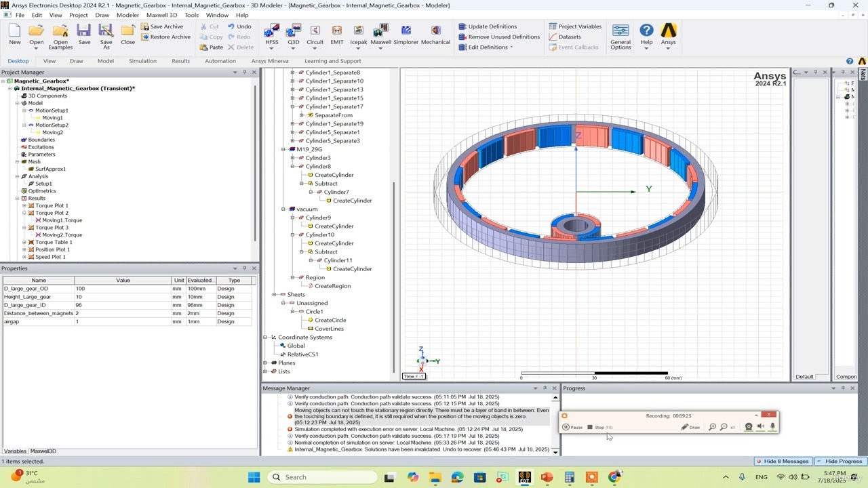Switch to the Automation ribbon tab
Viewport: 868px width, 488px height.
220,61
